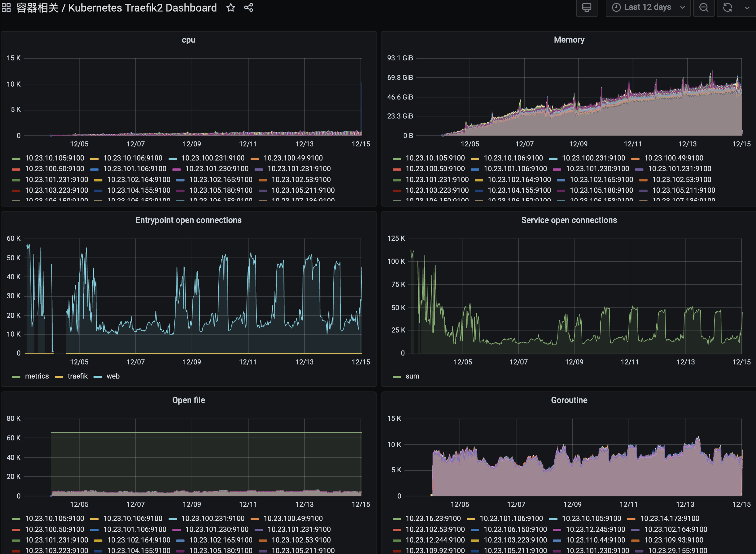This screenshot has width=756, height=554.
Task: Select 10.23.16.23:9100 in Goroutine legend
Action: coord(433,518)
